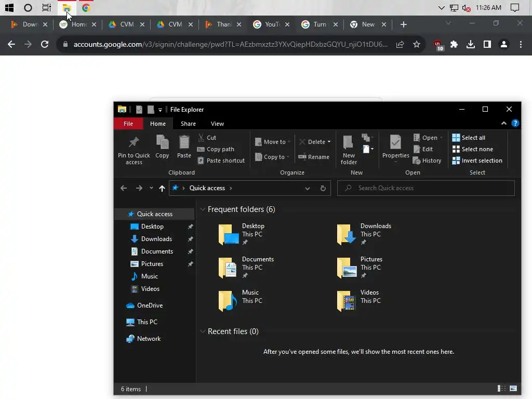Click the Forward arrow in File Explorer
The width and height of the screenshot is (532, 399).
[x=139, y=188]
